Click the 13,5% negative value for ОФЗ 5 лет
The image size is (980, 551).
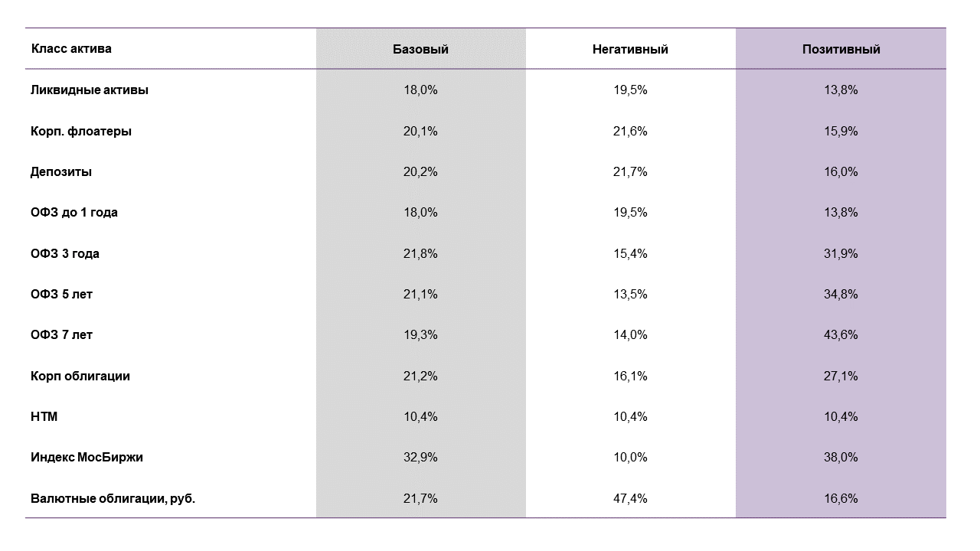630,295
